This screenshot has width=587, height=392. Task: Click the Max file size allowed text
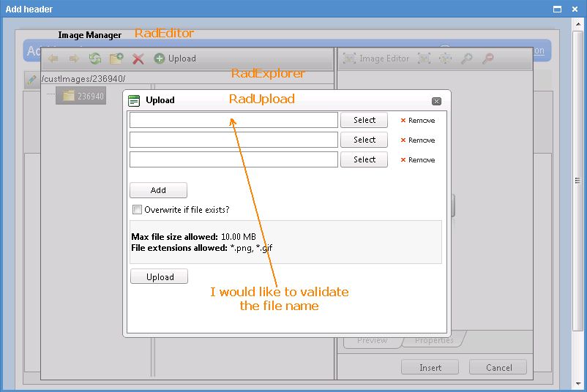click(193, 237)
